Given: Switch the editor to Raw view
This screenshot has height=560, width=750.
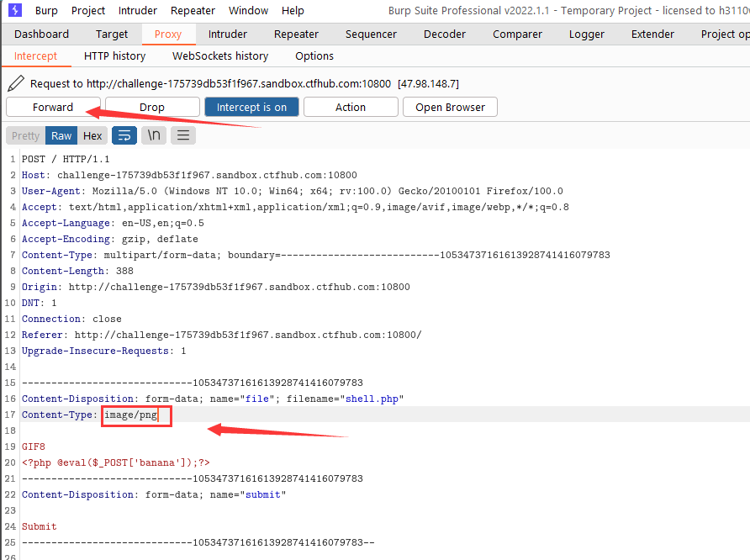Looking at the screenshot, I should [61, 136].
